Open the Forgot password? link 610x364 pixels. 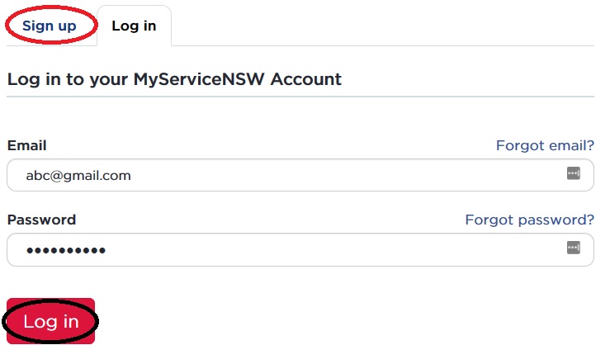point(529,220)
